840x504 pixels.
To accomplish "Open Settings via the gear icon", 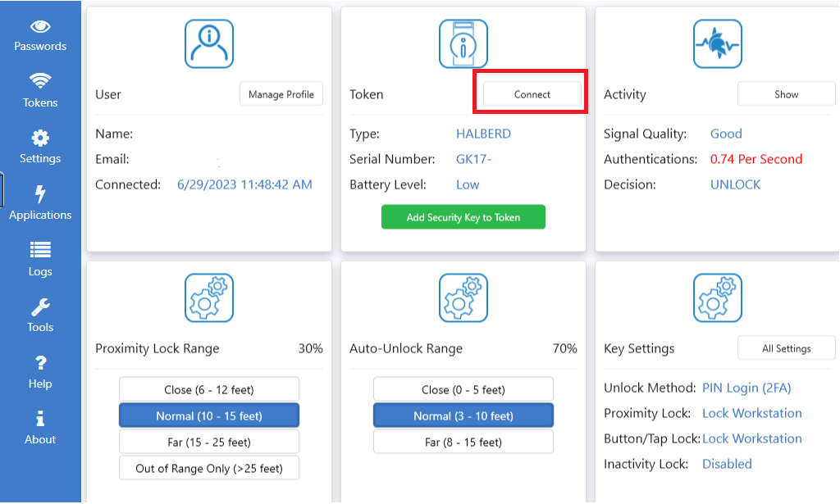I will [x=40, y=135].
